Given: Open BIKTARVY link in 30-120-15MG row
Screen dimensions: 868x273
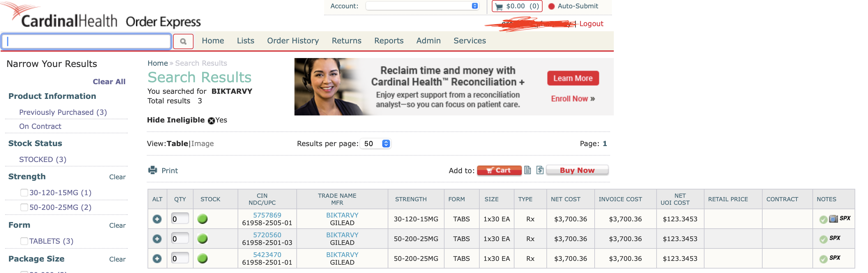Looking at the screenshot, I should [342, 215].
